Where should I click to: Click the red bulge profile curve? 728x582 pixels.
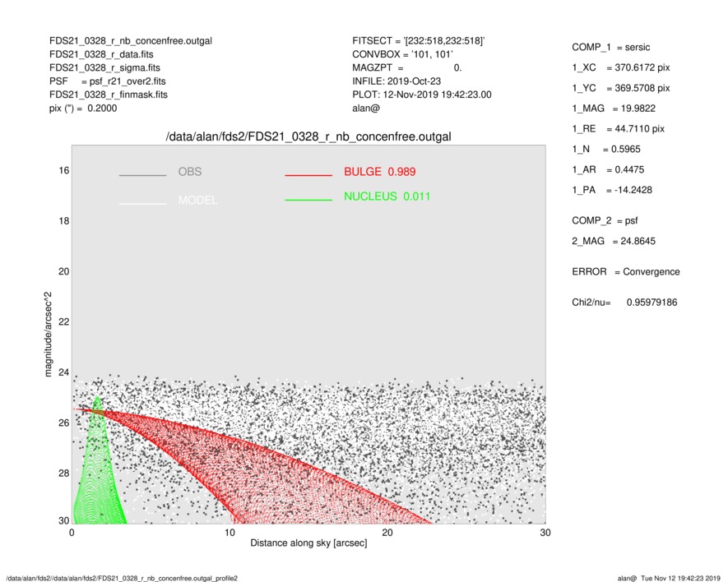coord(279,473)
